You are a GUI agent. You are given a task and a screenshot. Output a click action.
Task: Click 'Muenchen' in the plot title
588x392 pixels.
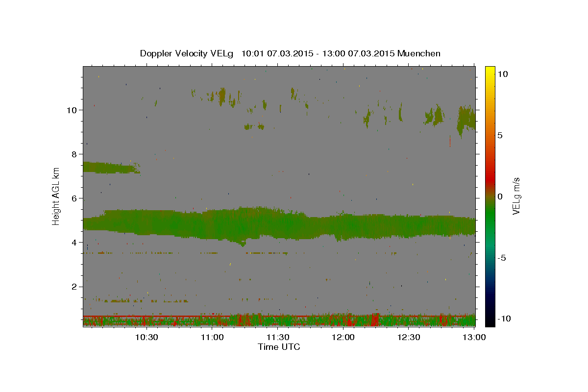419,53
